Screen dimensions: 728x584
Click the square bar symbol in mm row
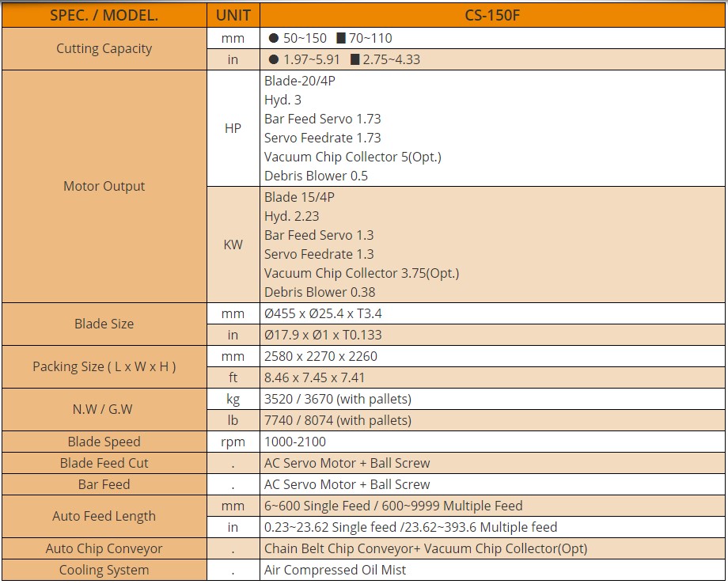click(341, 38)
